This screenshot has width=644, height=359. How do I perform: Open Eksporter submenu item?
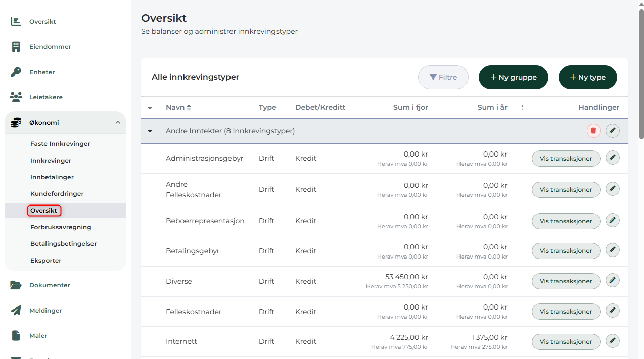[x=46, y=261]
